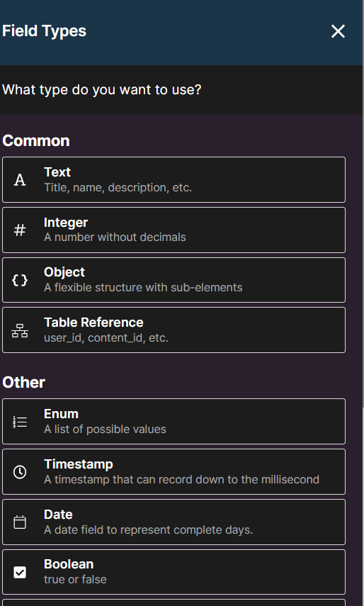Close the Field Types panel
Screen dimensions: 364x606
click(338, 31)
